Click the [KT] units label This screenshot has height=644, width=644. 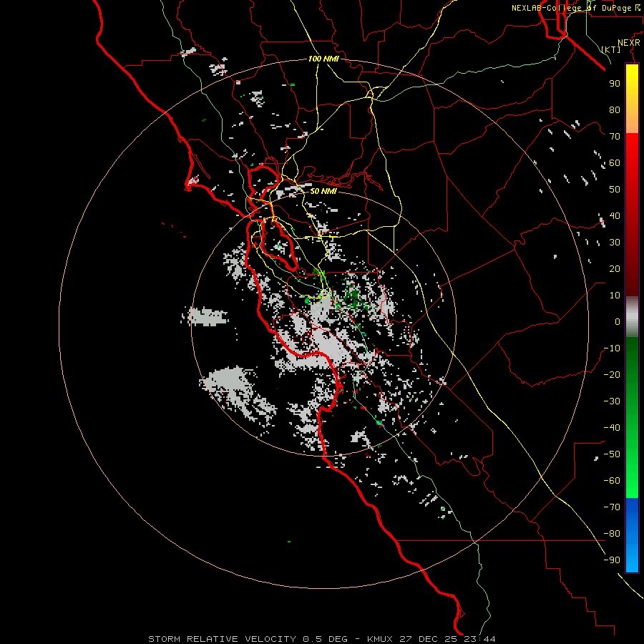[611, 49]
